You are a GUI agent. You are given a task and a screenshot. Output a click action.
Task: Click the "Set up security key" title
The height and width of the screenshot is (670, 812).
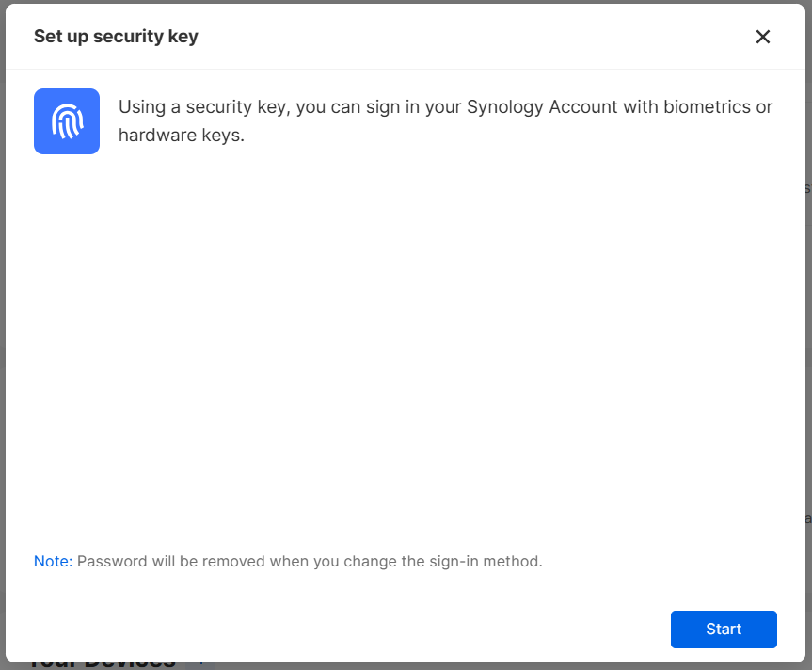(116, 37)
